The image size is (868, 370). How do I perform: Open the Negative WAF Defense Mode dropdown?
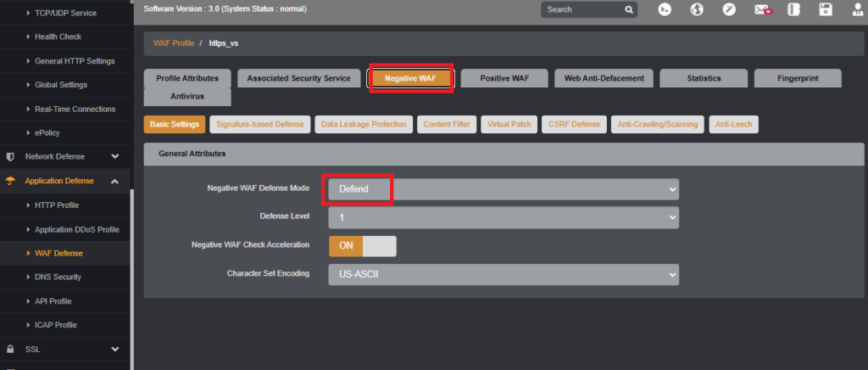click(504, 189)
